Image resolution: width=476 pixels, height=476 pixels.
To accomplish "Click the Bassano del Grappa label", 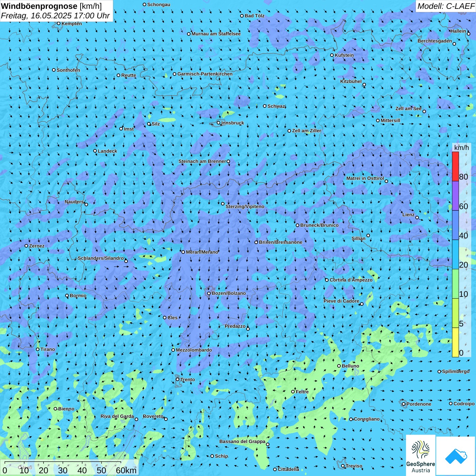I will (242, 441).
